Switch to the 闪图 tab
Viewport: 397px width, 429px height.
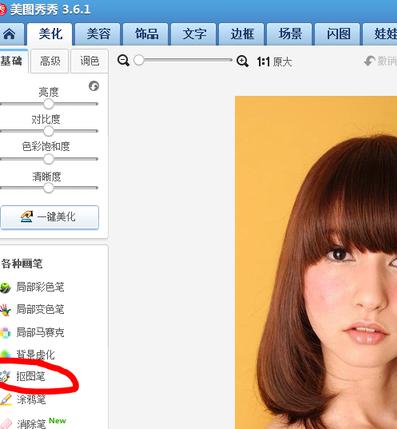[x=338, y=34]
